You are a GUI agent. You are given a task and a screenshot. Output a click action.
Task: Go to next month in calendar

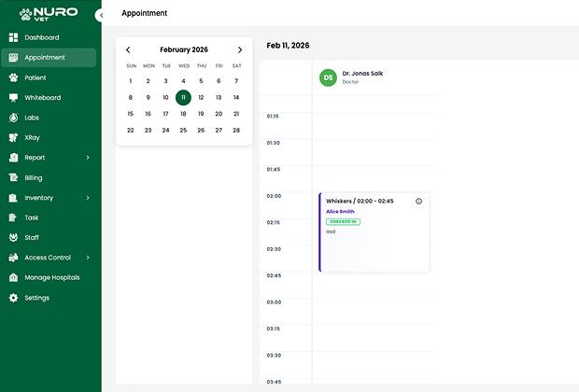(x=240, y=49)
